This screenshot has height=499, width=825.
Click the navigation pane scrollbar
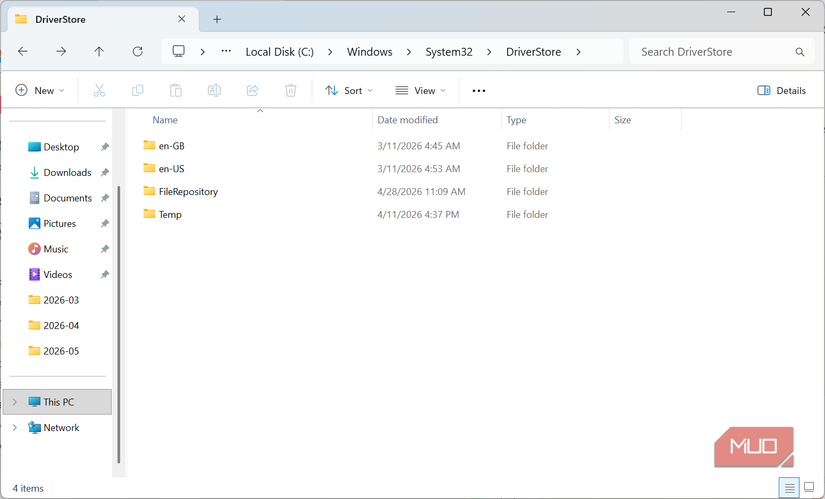[118, 324]
